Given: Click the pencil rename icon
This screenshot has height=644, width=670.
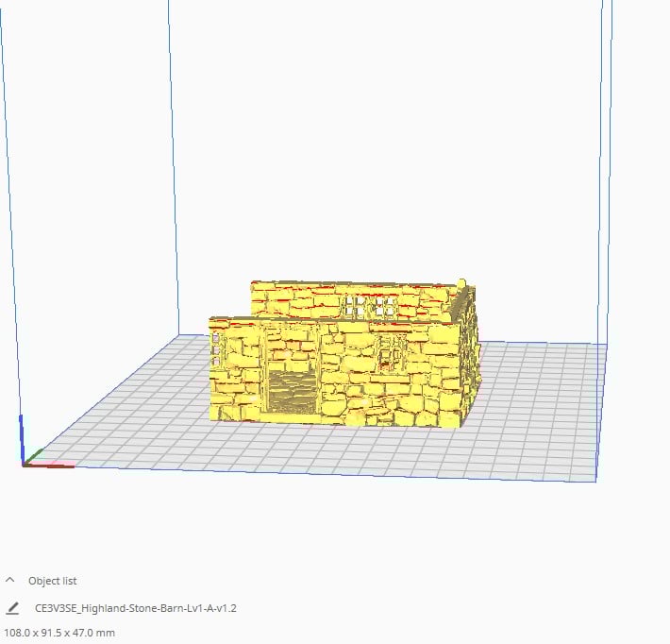Looking at the screenshot, I should click(12, 608).
